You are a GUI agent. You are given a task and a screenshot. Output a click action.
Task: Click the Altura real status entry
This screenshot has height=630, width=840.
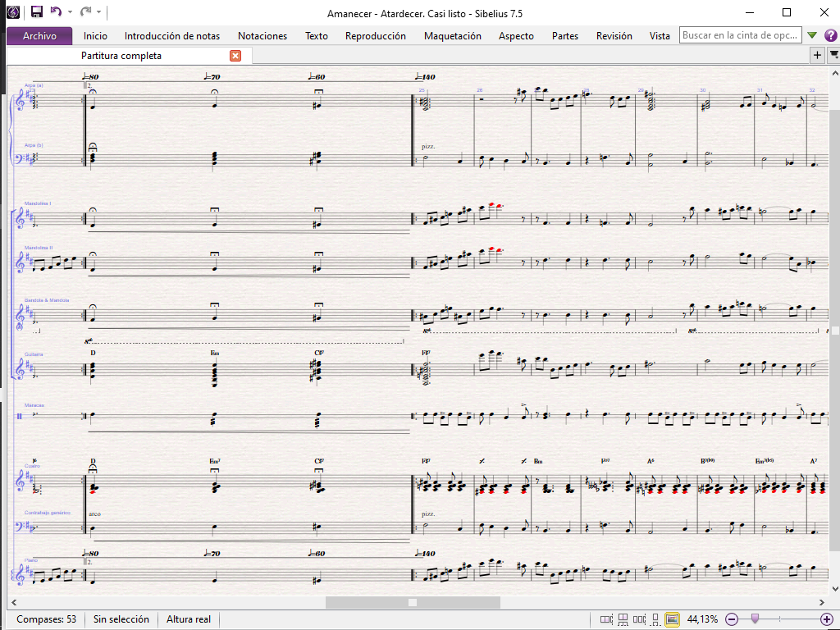coord(189,619)
